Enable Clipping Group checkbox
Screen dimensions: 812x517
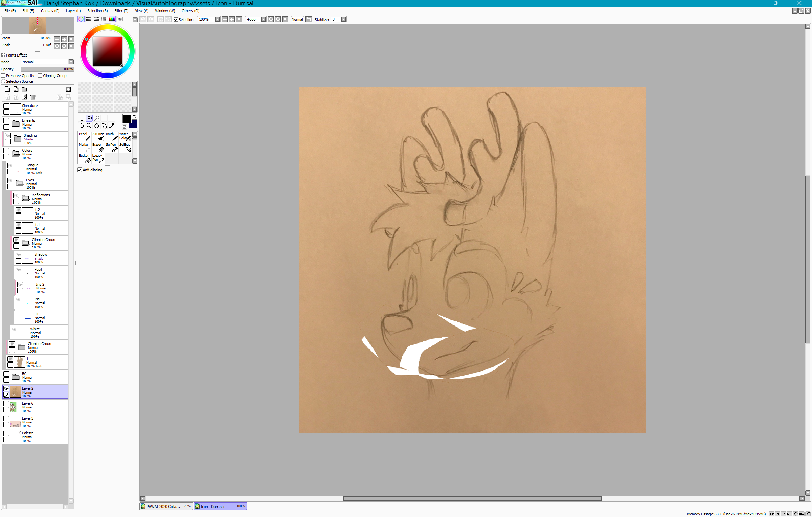(x=40, y=76)
